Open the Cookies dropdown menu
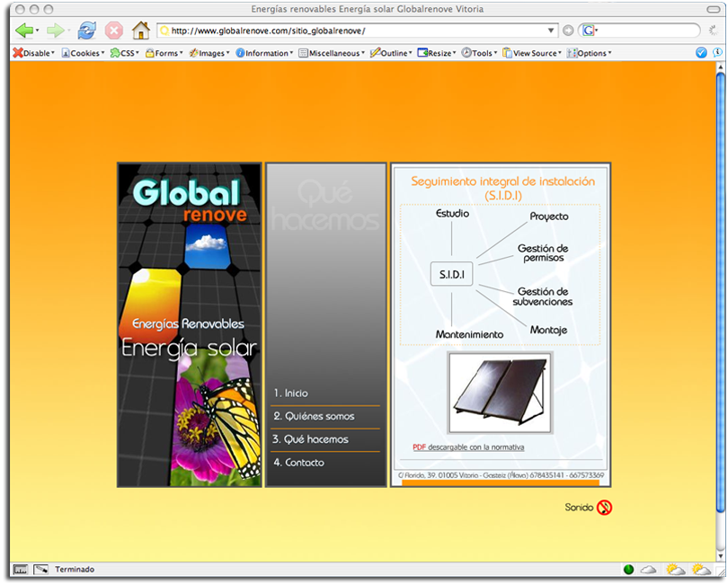Image resolution: width=728 pixels, height=584 pixels. coord(83,53)
